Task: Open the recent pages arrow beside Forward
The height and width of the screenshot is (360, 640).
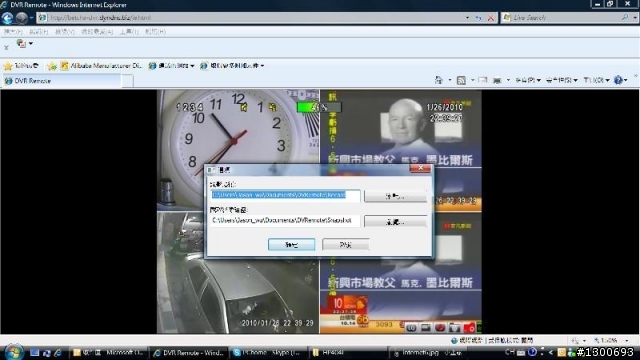Action: (31, 18)
